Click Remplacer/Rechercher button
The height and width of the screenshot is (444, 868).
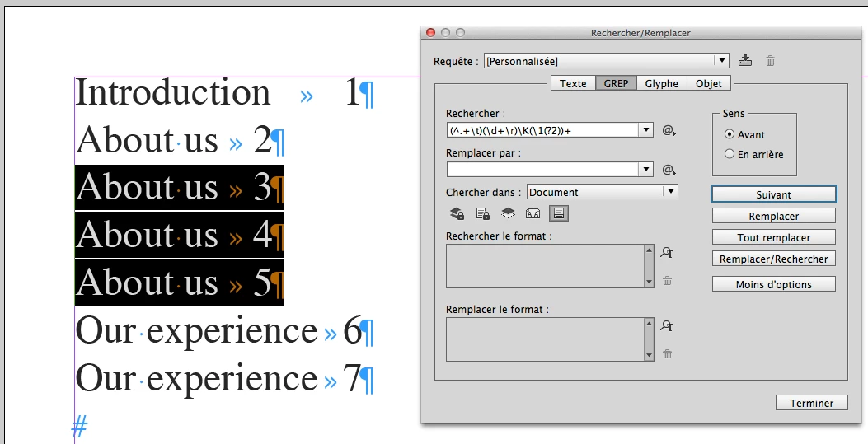click(773, 259)
